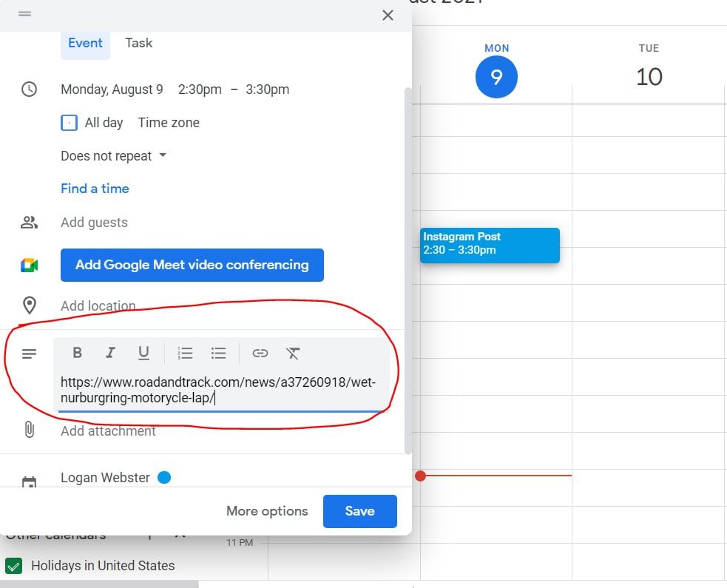The image size is (727, 588).
Task: Open Time zone settings
Action: [x=168, y=123]
